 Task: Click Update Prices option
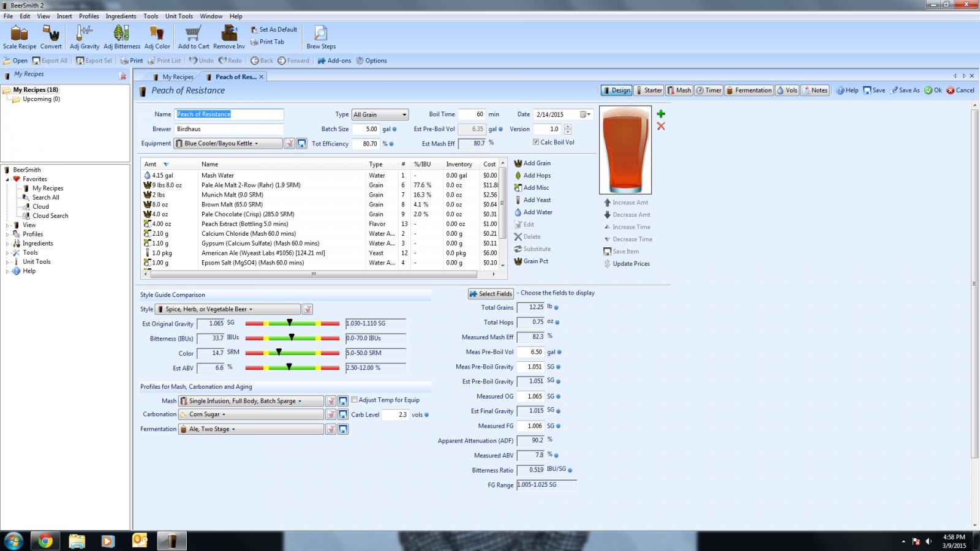tap(627, 264)
